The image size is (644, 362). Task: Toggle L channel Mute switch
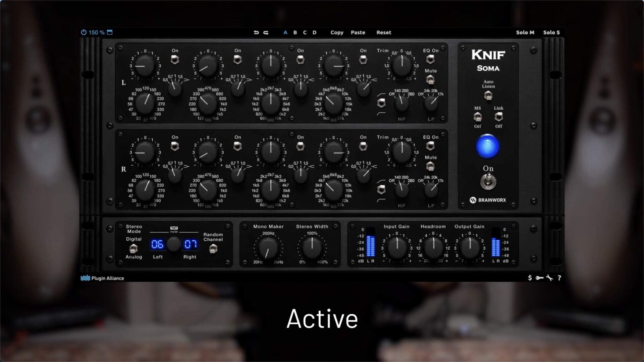[430, 80]
